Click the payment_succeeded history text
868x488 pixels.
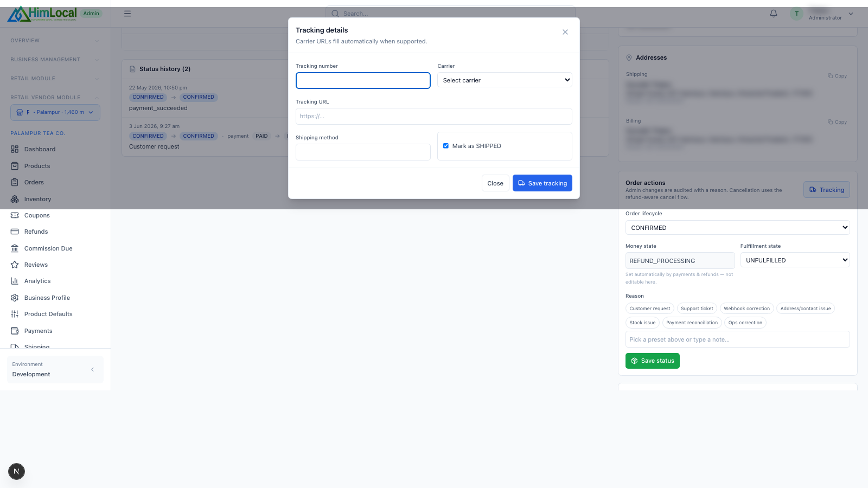click(x=158, y=108)
